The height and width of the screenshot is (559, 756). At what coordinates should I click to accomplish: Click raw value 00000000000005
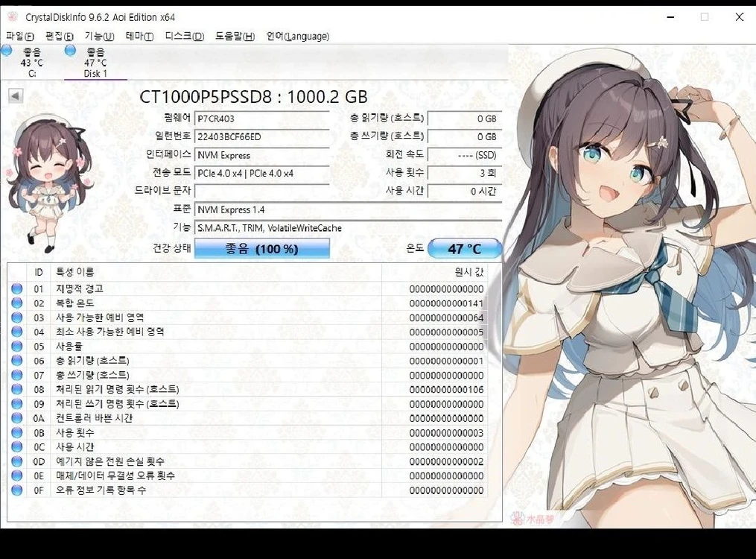pos(446,332)
